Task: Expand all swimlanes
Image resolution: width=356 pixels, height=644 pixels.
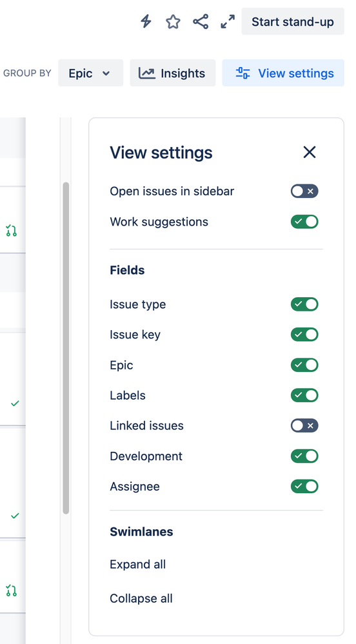Action: coord(138,564)
